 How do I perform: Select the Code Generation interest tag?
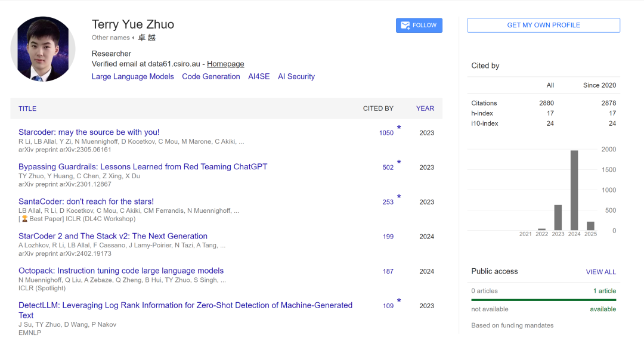pyautogui.click(x=210, y=76)
